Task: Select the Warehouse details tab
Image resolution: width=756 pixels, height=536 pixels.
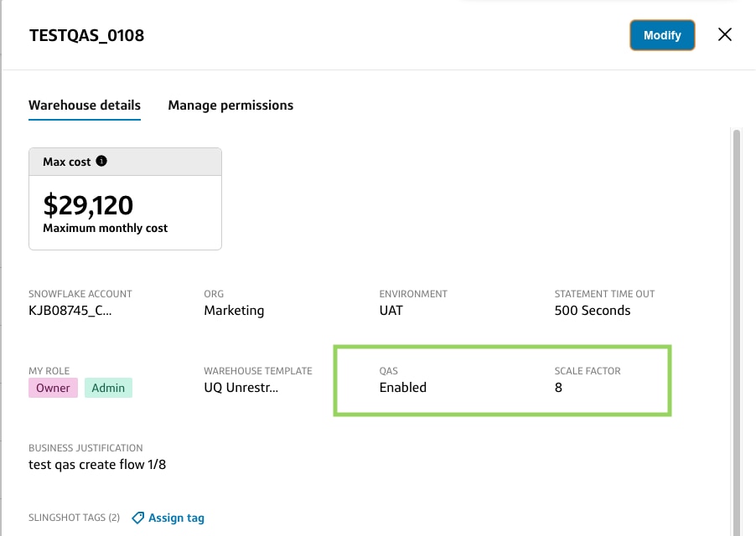Action: 84,105
